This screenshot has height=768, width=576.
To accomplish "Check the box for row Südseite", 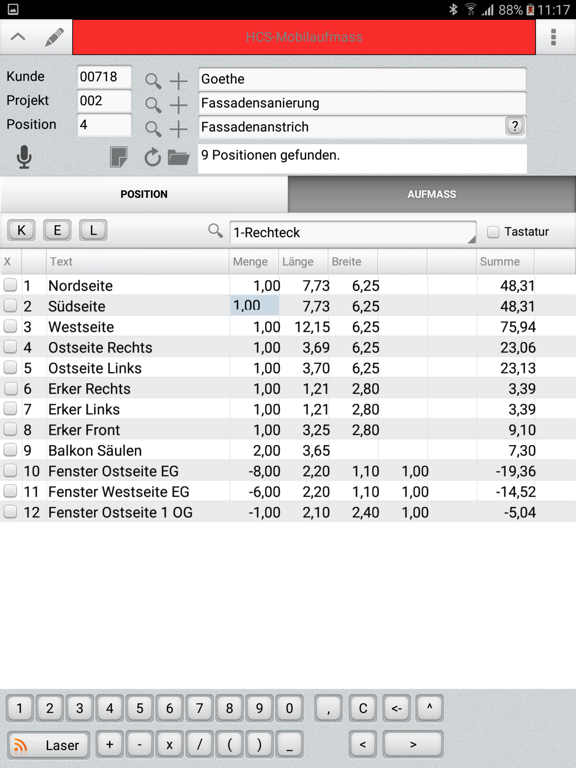I will coord(10,305).
